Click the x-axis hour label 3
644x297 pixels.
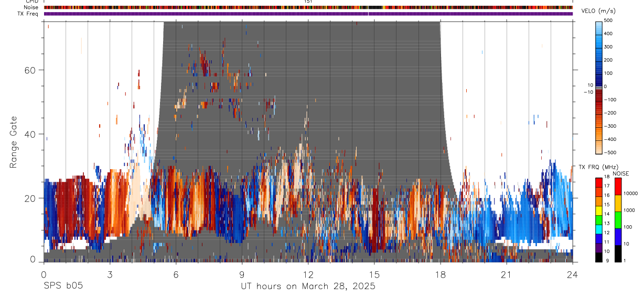pyautogui.click(x=110, y=274)
